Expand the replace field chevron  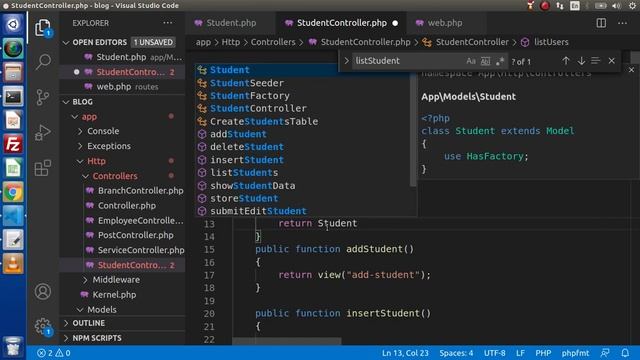[346, 61]
